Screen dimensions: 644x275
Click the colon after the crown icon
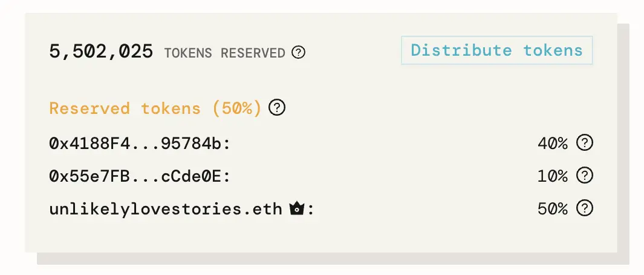click(x=311, y=210)
